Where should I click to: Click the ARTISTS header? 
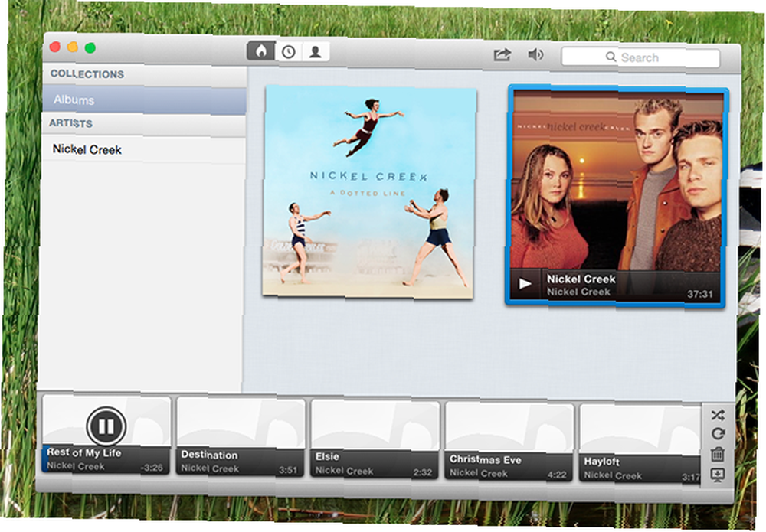click(x=70, y=123)
